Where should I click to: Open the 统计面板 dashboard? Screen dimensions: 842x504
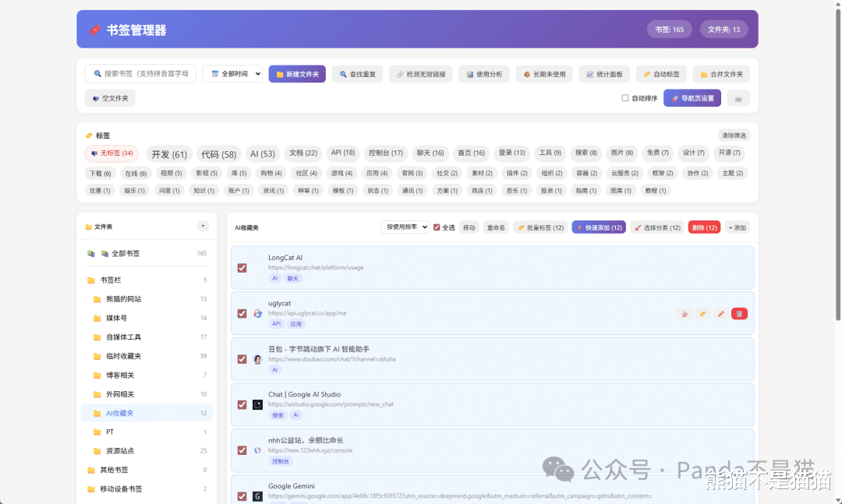(604, 74)
